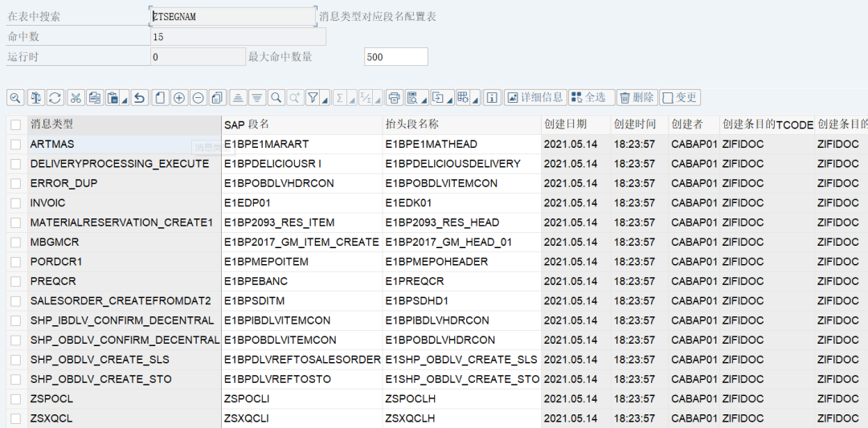868x428 pixels.
Task: Tick the ZSXQCL row checkbox
Action: click(15, 418)
